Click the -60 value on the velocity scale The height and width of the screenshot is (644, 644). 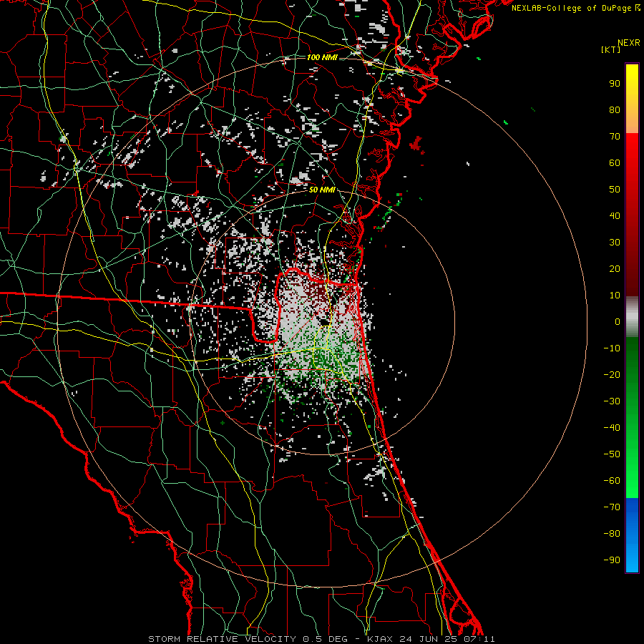(x=612, y=481)
